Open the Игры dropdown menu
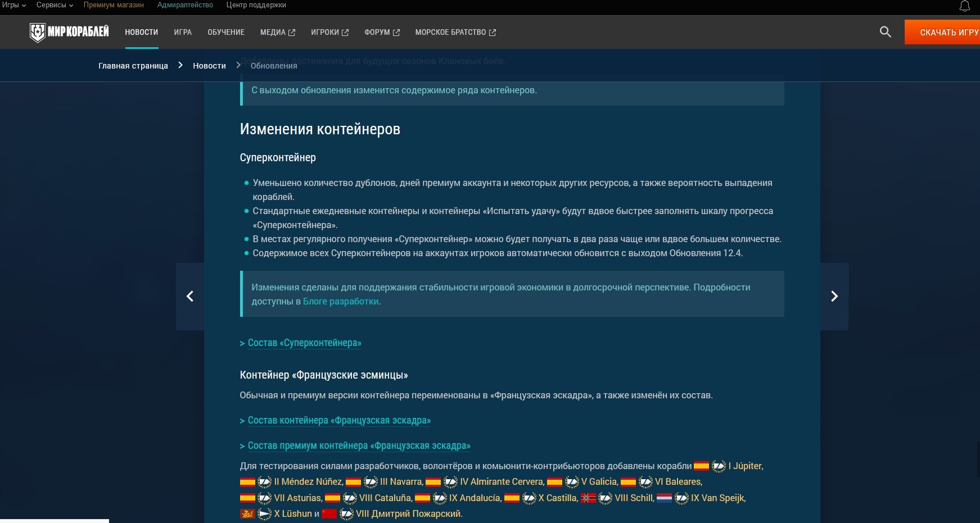The width and height of the screenshot is (980, 523). 14,5
